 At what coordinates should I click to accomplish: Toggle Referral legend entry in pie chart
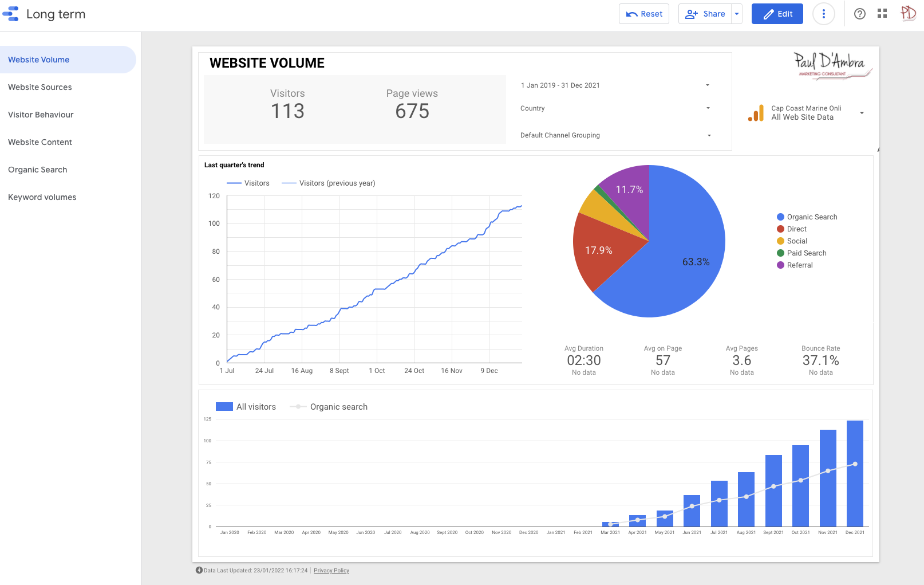tap(795, 265)
